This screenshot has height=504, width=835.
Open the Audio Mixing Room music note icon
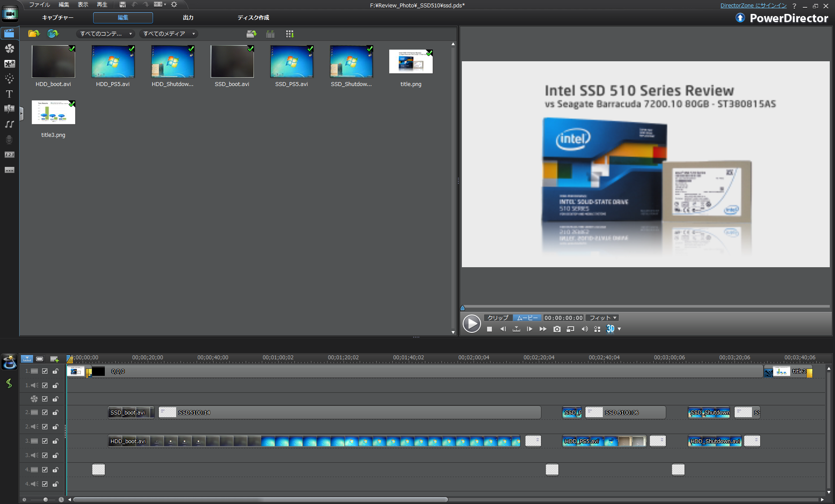[x=9, y=124]
